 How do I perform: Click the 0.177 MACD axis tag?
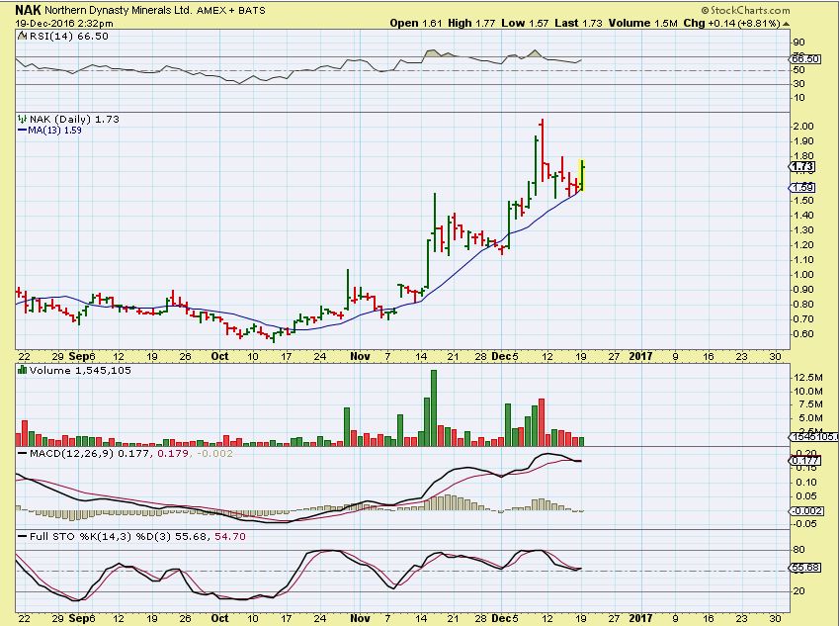click(805, 461)
